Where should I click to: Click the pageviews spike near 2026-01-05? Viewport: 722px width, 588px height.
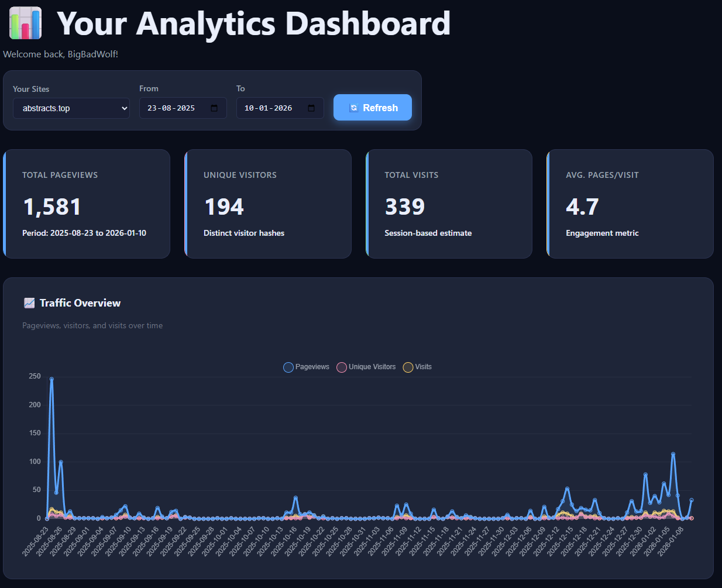[x=672, y=453]
